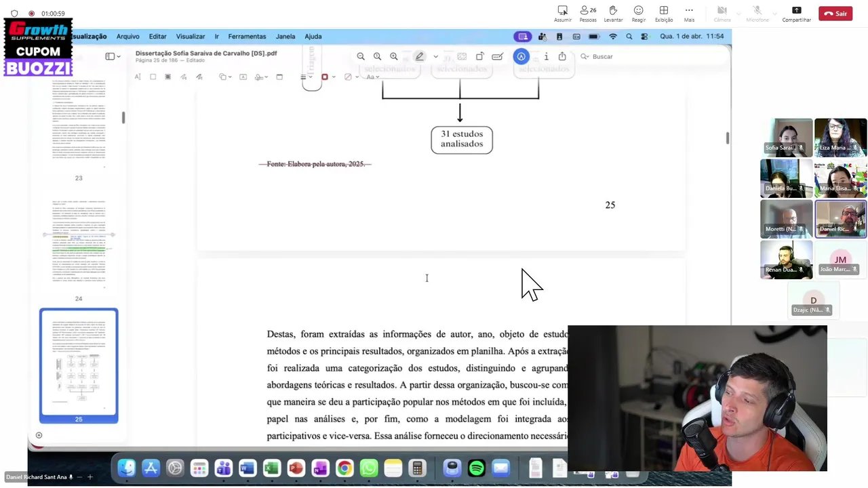Select page 23 thumbnail in sidebar
868x488 pixels.
click(x=79, y=123)
